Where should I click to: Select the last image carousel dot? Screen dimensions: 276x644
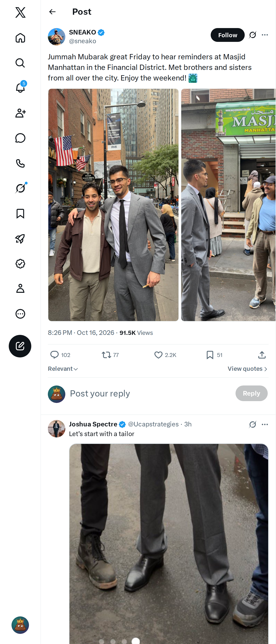click(136, 641)
